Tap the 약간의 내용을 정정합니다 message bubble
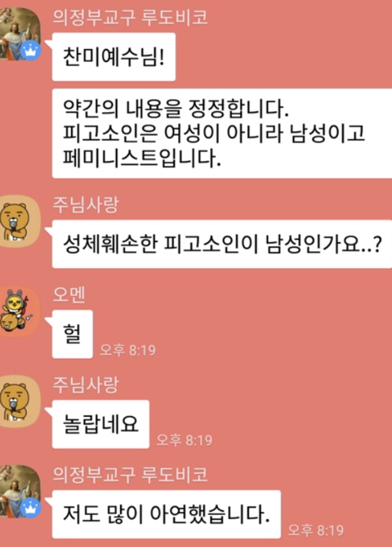The height and width of the screenshot is (547, 392). click(222, 133)
